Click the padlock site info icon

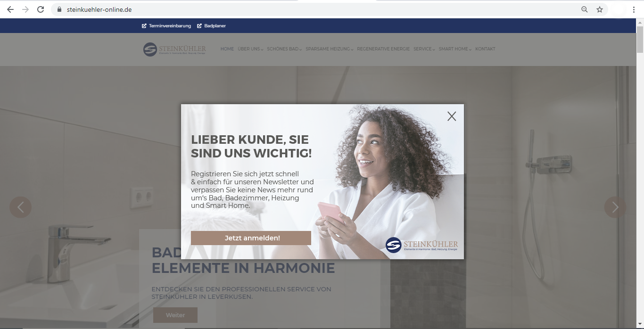coord(59,9)
